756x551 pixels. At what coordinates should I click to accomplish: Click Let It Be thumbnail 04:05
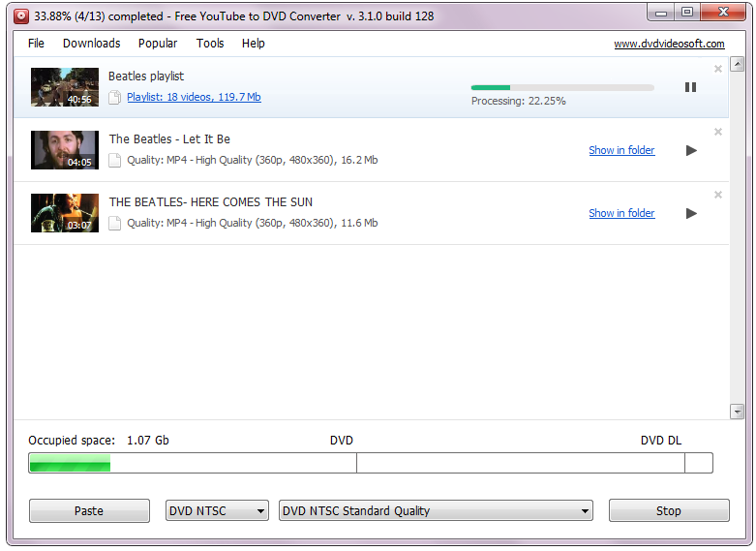tap(65, 150)
